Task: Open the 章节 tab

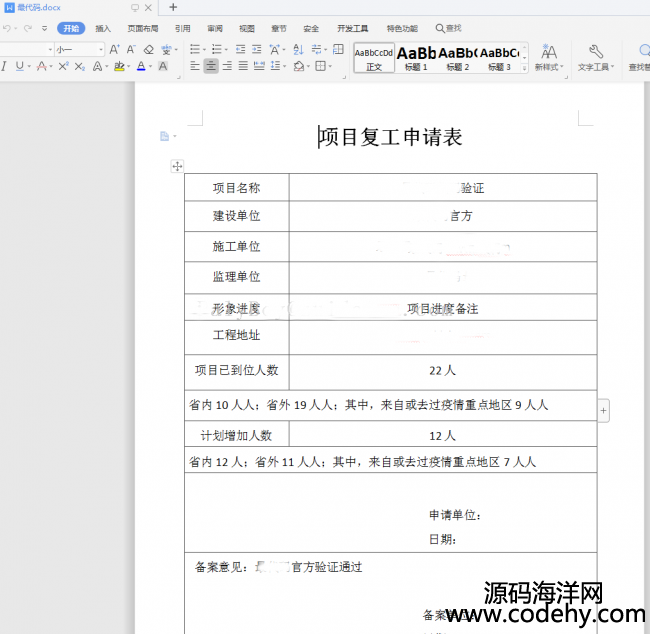Action: (279, 28)
